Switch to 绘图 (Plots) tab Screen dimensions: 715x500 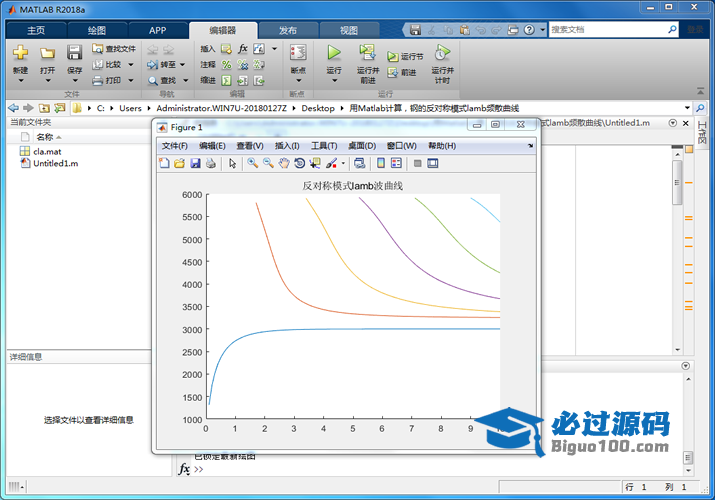coord(97,31)
